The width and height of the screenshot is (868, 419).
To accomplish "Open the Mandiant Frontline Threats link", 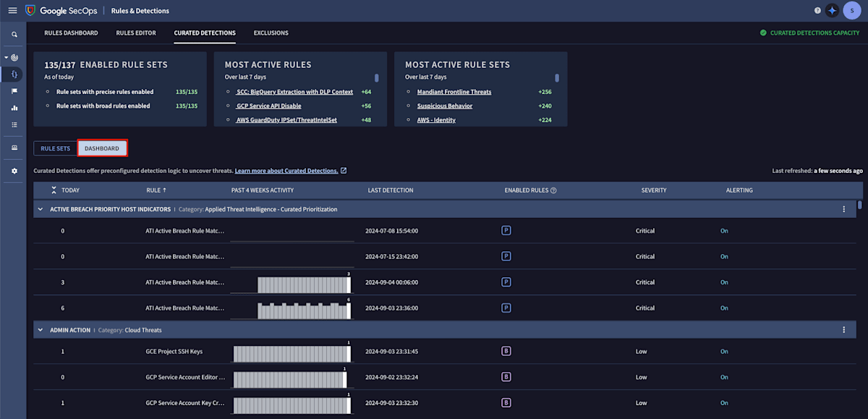I will click(454, 92).
